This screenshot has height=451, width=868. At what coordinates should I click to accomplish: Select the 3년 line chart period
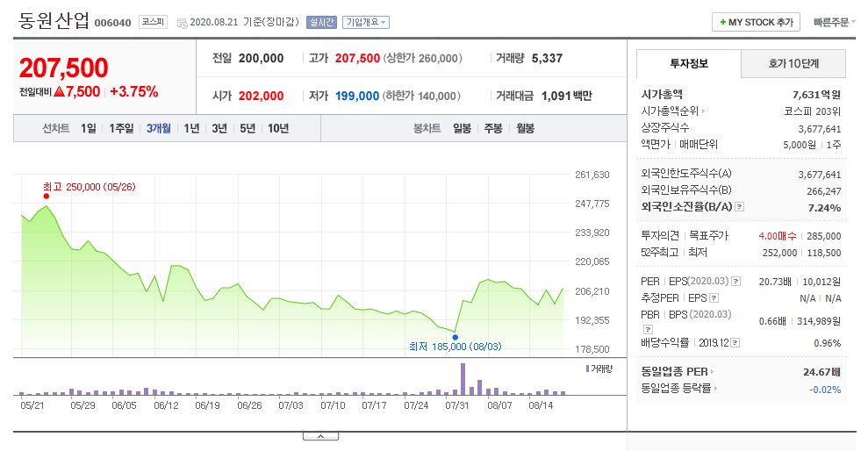tap(219, 128)
